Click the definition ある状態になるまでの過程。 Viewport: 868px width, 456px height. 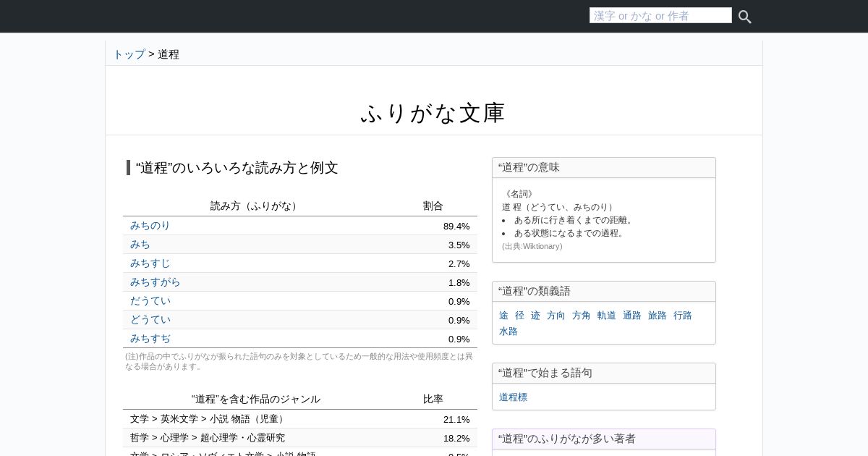(x=570, y=233)
